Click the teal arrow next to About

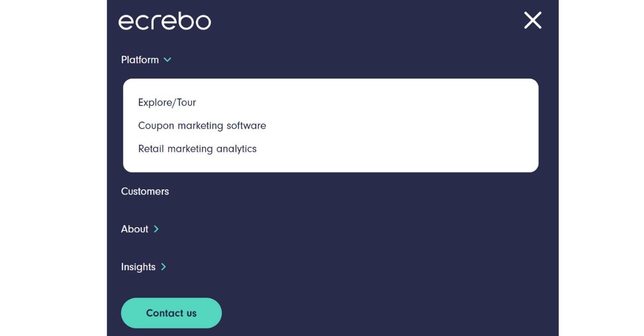coord(156,229)
